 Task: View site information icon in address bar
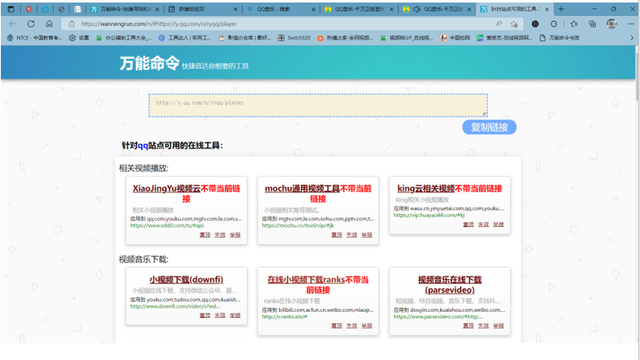71,24
